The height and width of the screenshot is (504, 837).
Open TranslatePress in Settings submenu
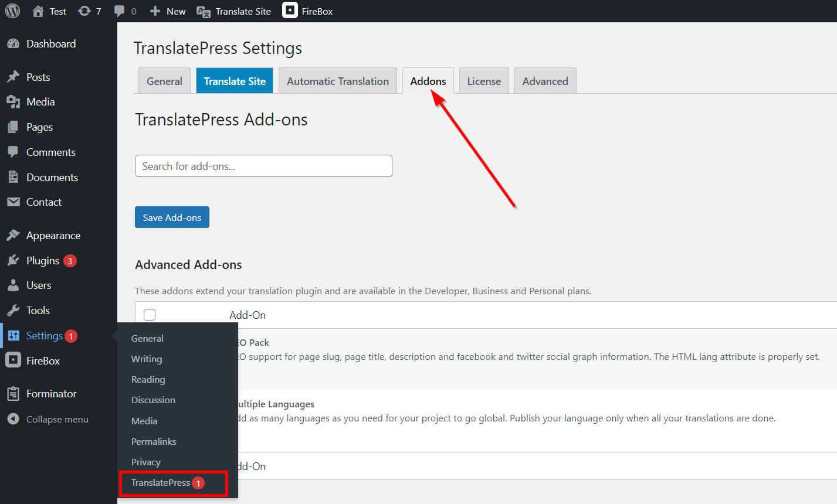coord(161,483)
